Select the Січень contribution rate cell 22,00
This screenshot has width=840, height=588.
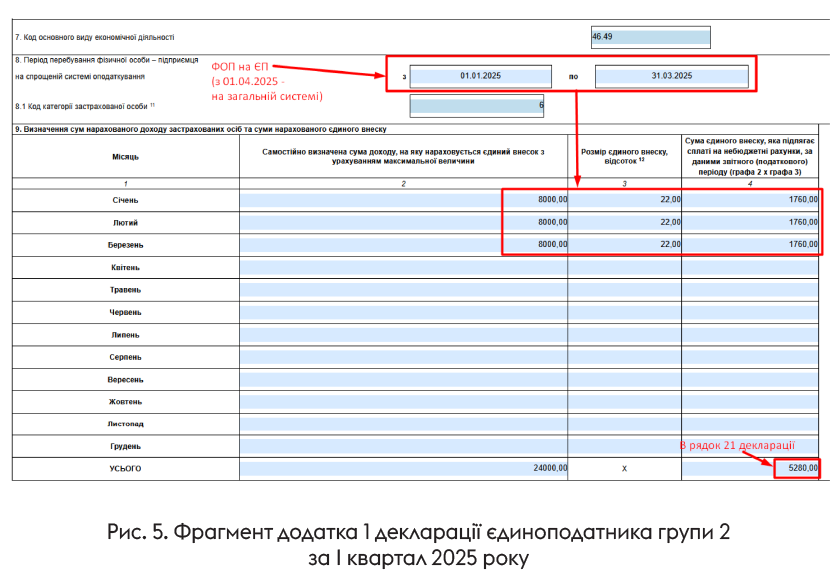pos(625,199)
